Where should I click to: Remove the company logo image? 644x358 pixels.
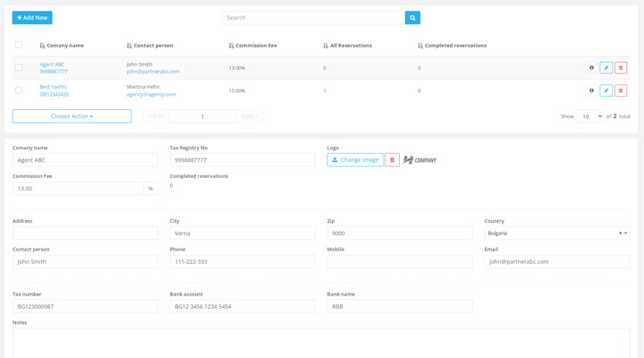pyautogui.click(x=393, y=160)
